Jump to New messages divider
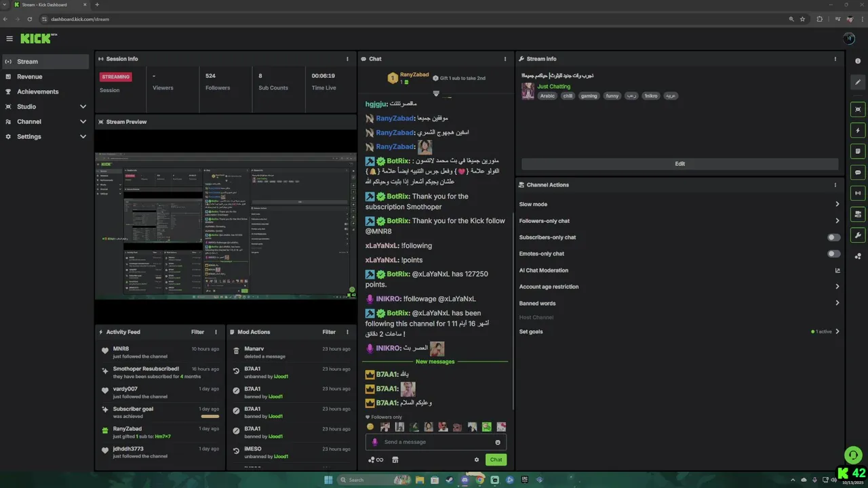Screen dimensions: 868x488 (435, 361)
